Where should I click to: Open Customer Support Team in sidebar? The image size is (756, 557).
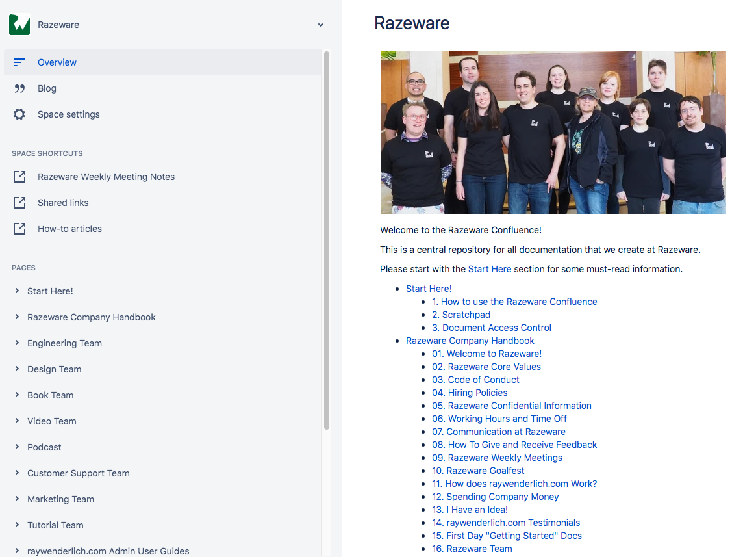(x=79, y=473)
